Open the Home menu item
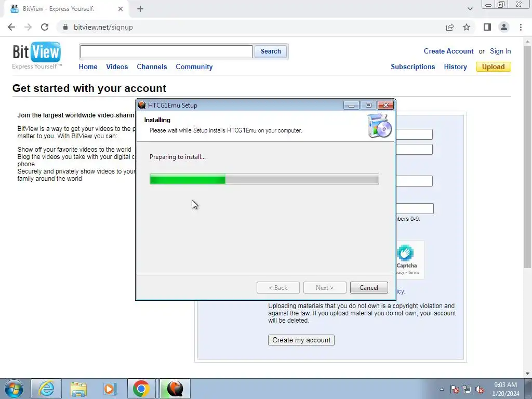Image resolution: width=532 pixels, height=399 pixels. tap(88, 67)
